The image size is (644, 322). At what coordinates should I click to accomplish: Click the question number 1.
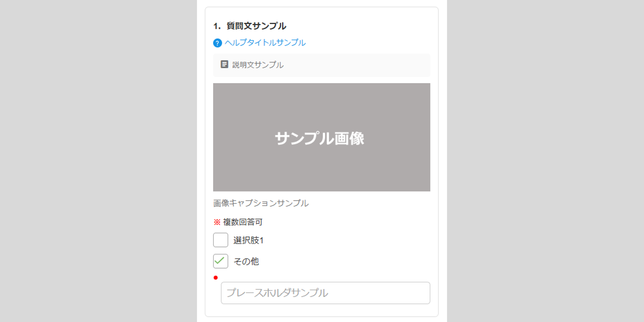(216, 26)
